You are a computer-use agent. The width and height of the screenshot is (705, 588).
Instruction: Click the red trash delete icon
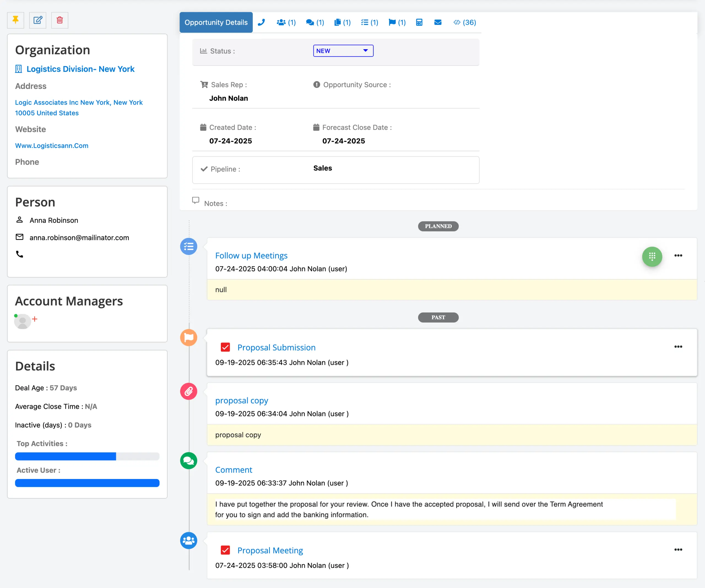[60, 20]
